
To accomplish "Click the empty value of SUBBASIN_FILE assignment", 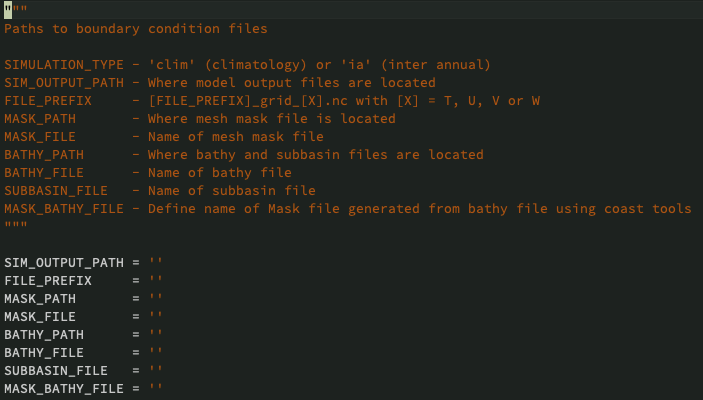I will tap(156, 370).
